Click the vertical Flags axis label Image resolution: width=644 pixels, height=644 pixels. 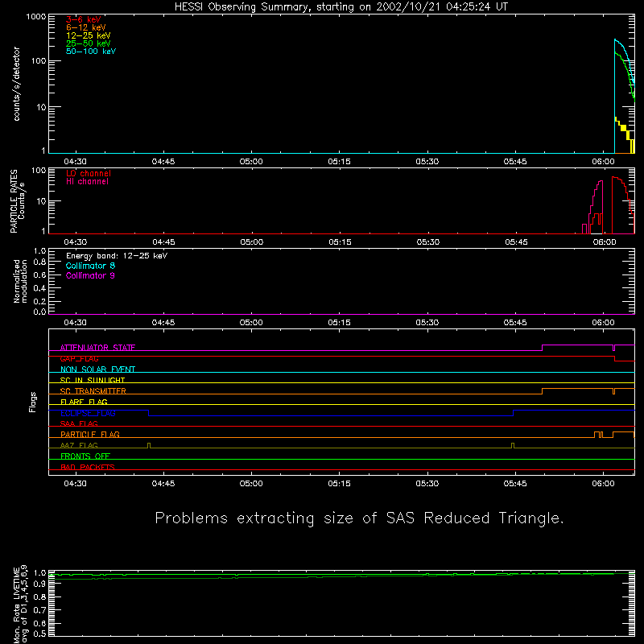[32, 402]
